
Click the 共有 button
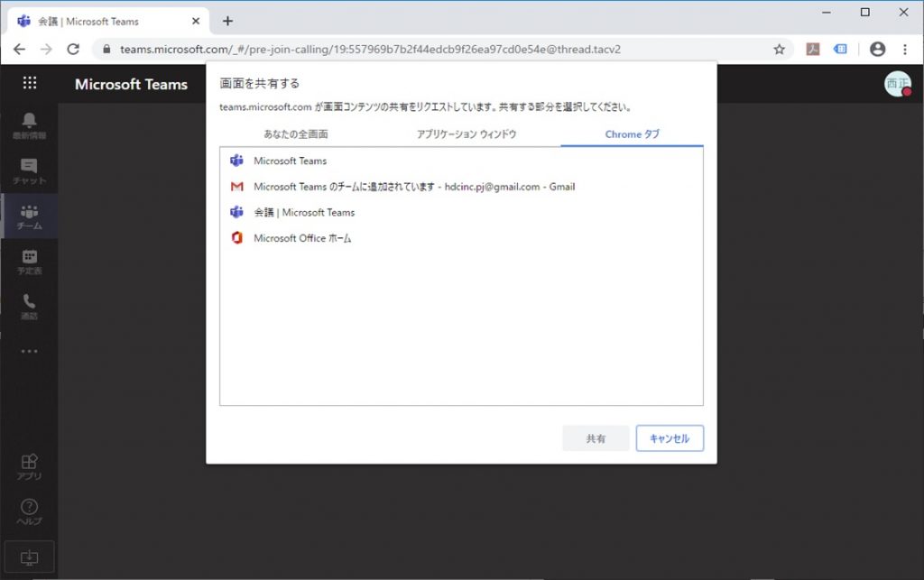click(x=596, y=438)
